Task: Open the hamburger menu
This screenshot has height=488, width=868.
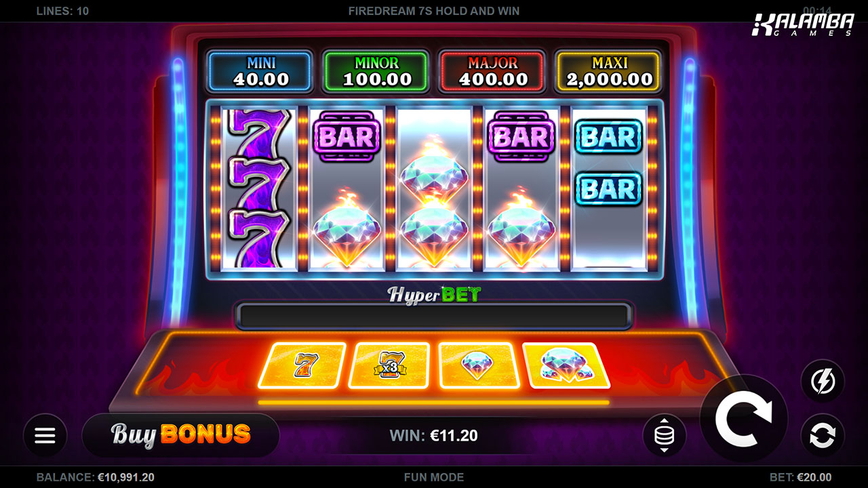Action: point(45,435)
